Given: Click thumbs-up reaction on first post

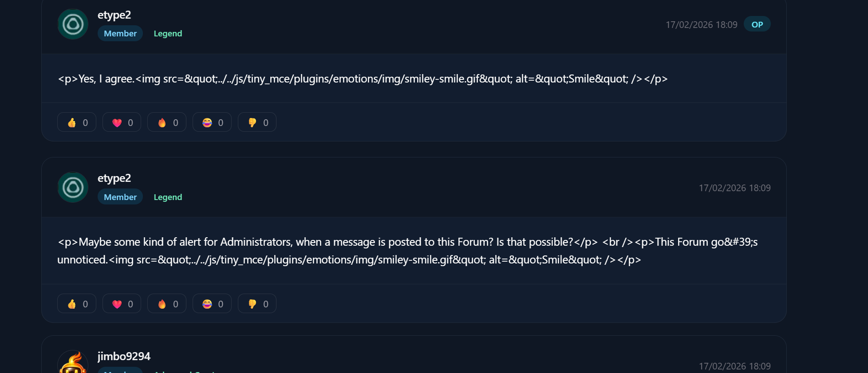Looking at the screenshot, I should pos(77,122).
